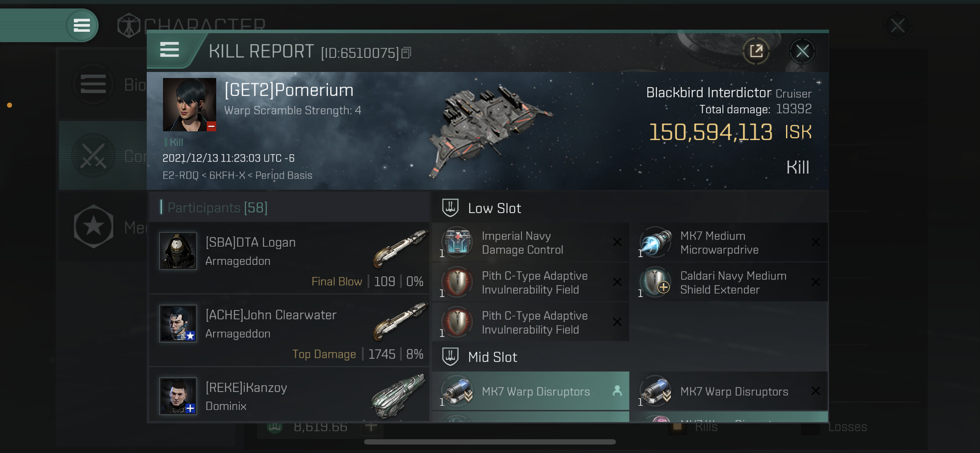Image resolution: width=980 pixels, height=453 pixels.
Task: Open the green main menu button
Action: (x=81, y=25)
